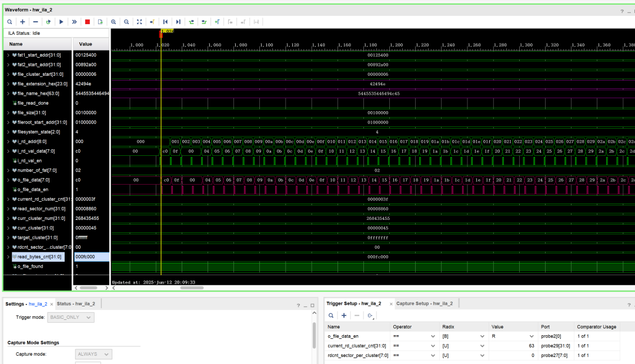The image size is (635, 364).
Task: Zoom in on the waveform
Action: point(113,22)
